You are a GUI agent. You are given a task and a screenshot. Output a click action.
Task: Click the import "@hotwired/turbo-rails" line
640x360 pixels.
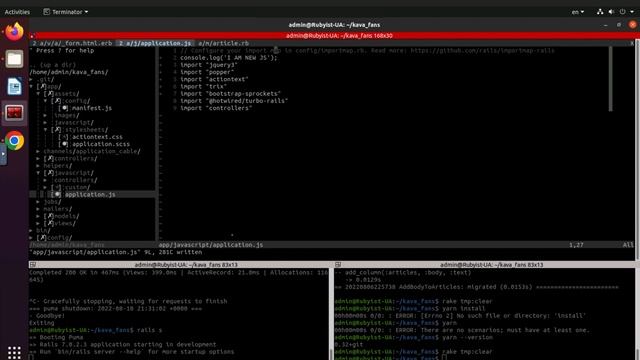point(234,101)
